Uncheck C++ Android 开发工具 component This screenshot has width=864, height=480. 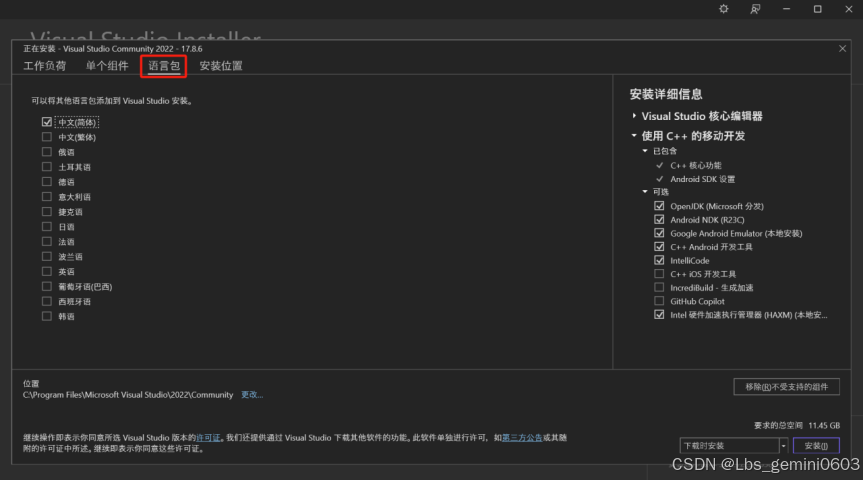point(659,246)
